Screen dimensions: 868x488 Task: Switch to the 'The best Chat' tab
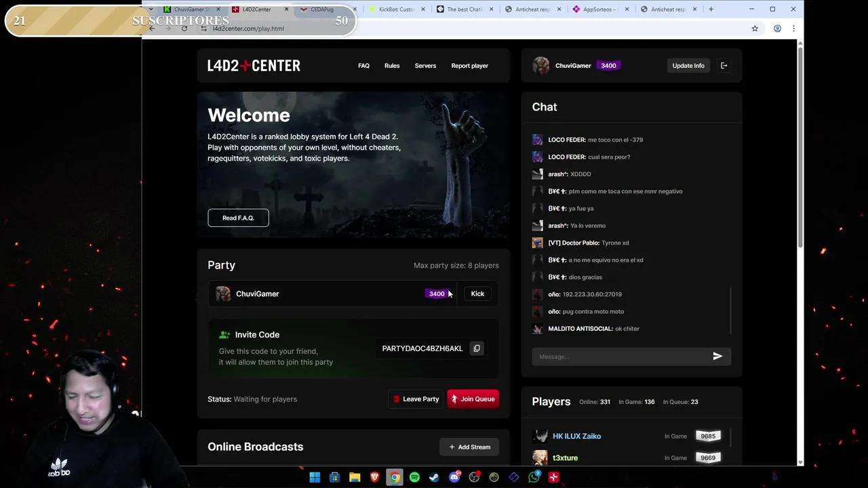coord(465,9)
